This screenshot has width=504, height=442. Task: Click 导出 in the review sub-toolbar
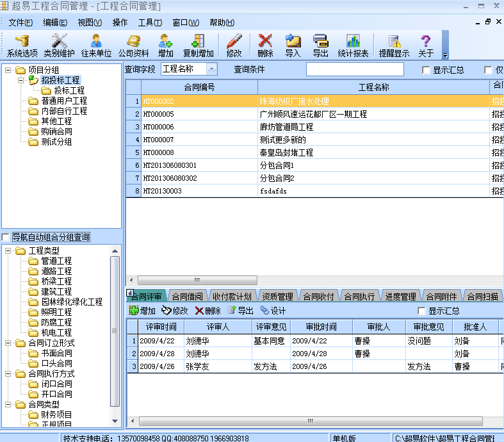(x=240, y=311)
